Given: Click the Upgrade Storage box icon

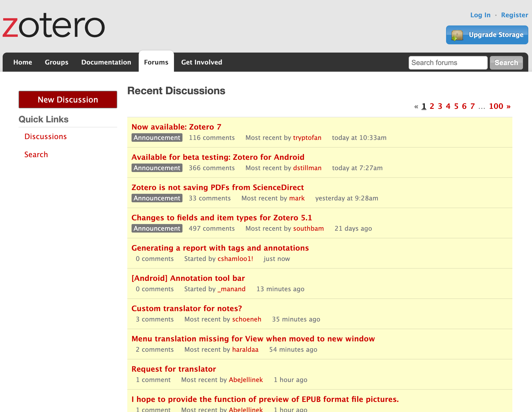Looking at the screenshot, I should [x=457, y=35].
